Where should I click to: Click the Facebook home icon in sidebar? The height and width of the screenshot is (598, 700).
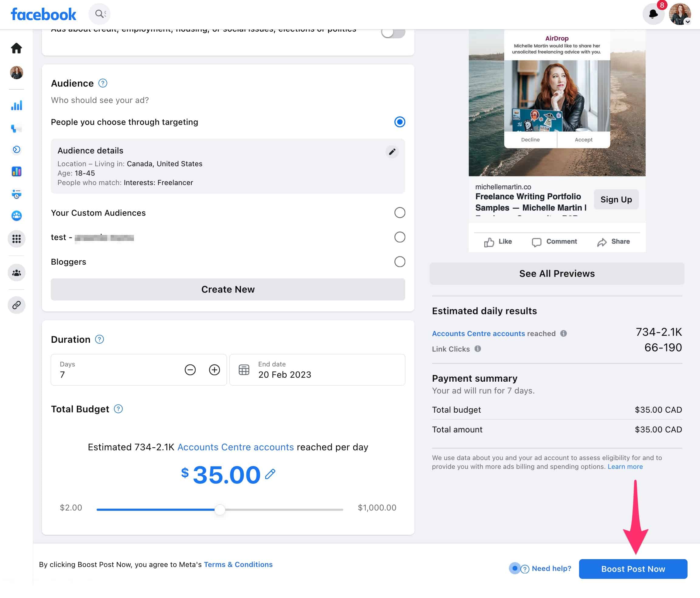16,48
